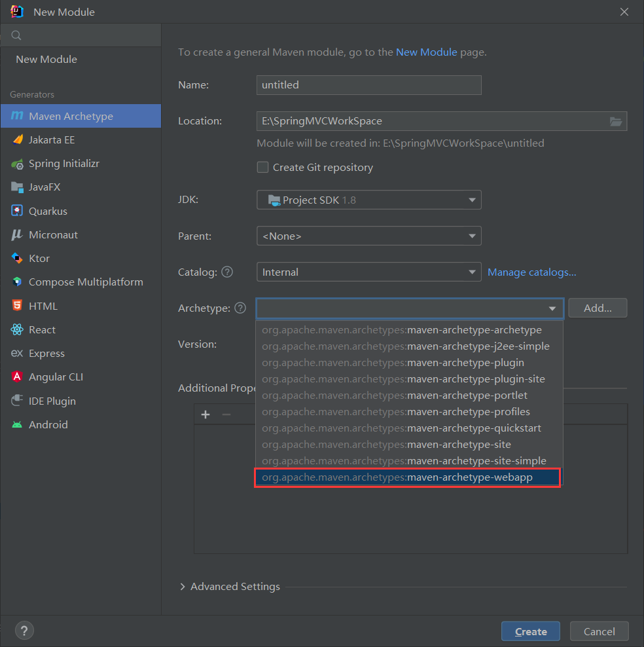Click the Add... archetype button

pyautogui.click(x=598, y=308)
